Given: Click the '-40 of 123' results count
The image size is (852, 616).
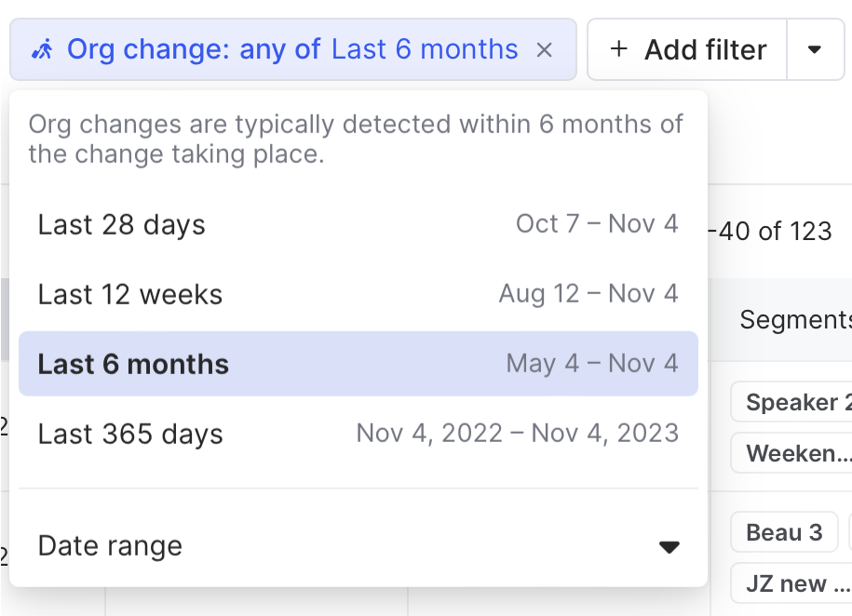Looking at the screenshot, I should 769,231.
